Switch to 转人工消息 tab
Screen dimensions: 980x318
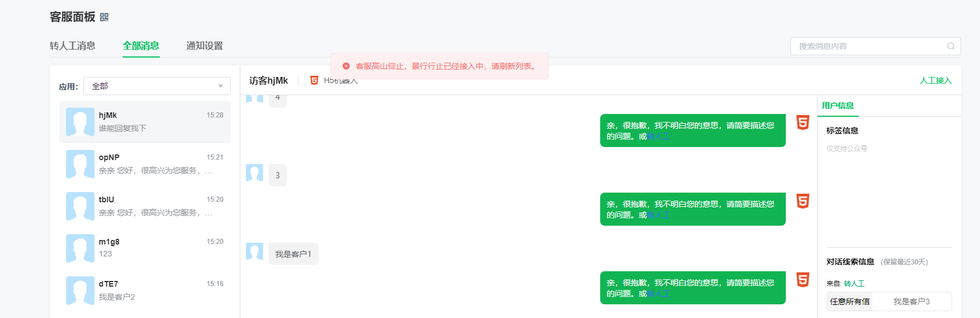coord(72,46)
